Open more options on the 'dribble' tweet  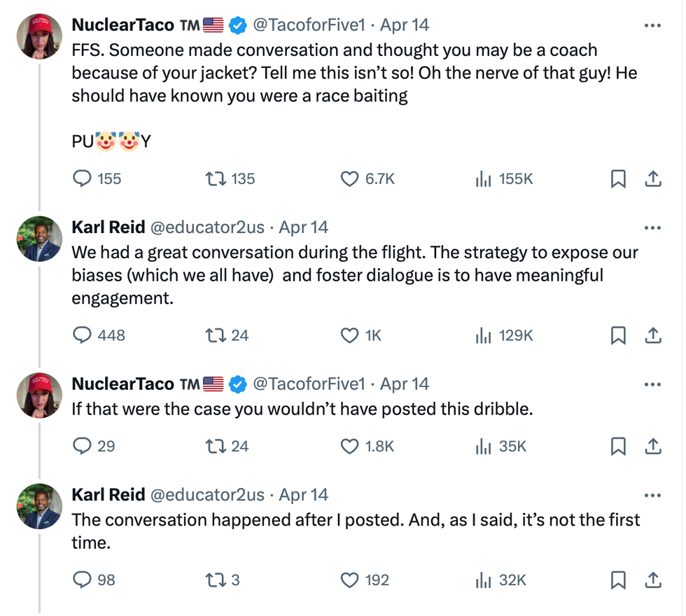coord(652,384)
